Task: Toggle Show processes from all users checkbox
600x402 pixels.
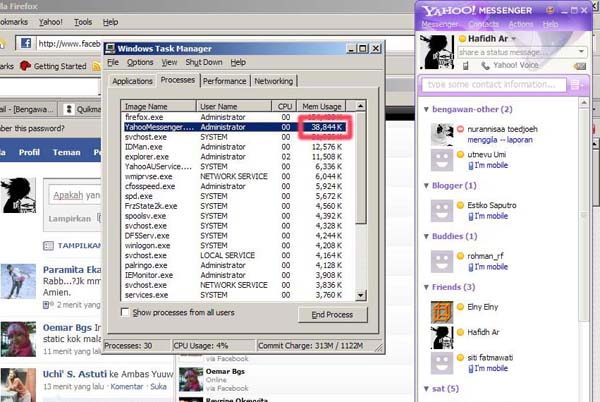Action: point(125,312)
